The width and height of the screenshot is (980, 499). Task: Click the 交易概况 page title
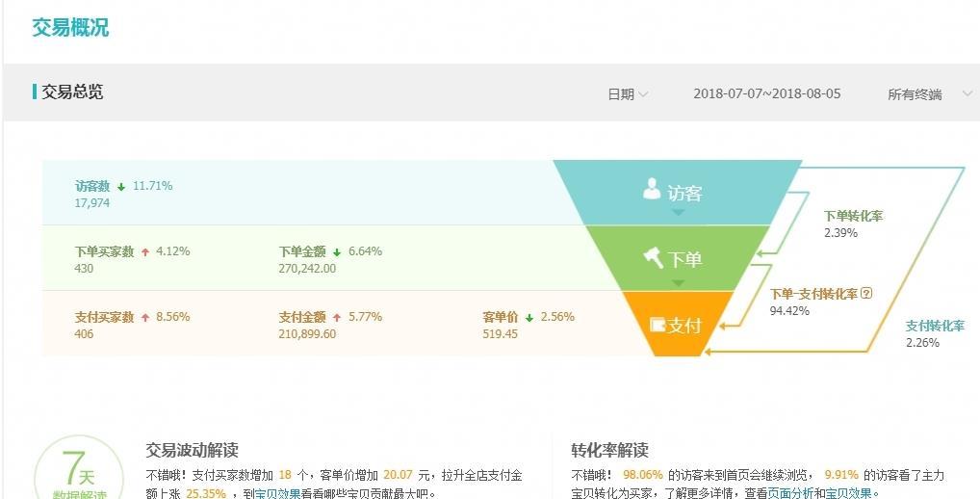pyautogui.click(x=70, y=28)
